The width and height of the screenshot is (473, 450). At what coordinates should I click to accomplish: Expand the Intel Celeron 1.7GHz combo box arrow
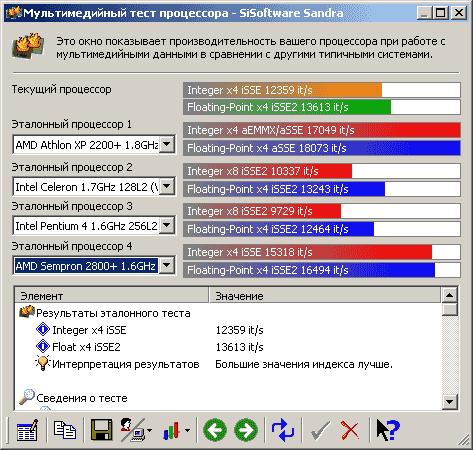point(167,186)
